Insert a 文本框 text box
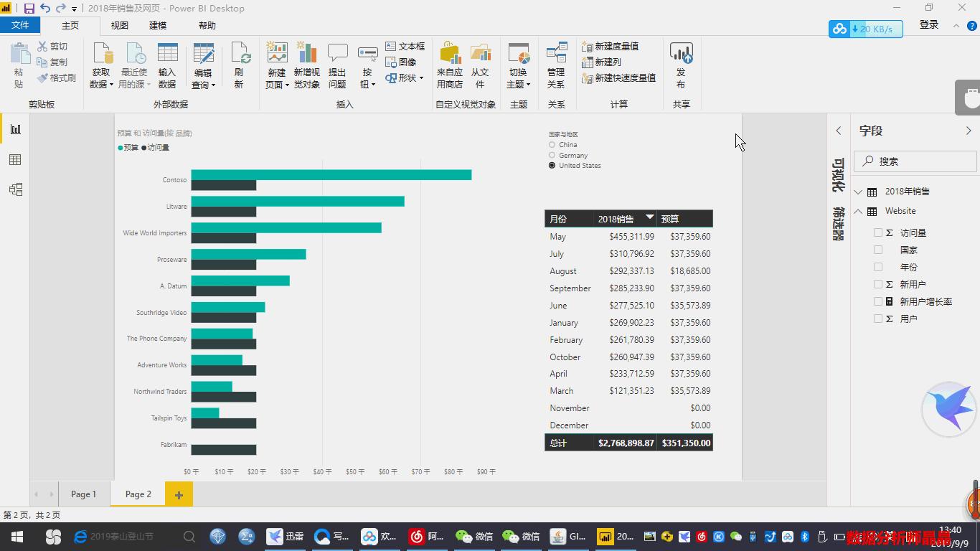 click(405, 47)
